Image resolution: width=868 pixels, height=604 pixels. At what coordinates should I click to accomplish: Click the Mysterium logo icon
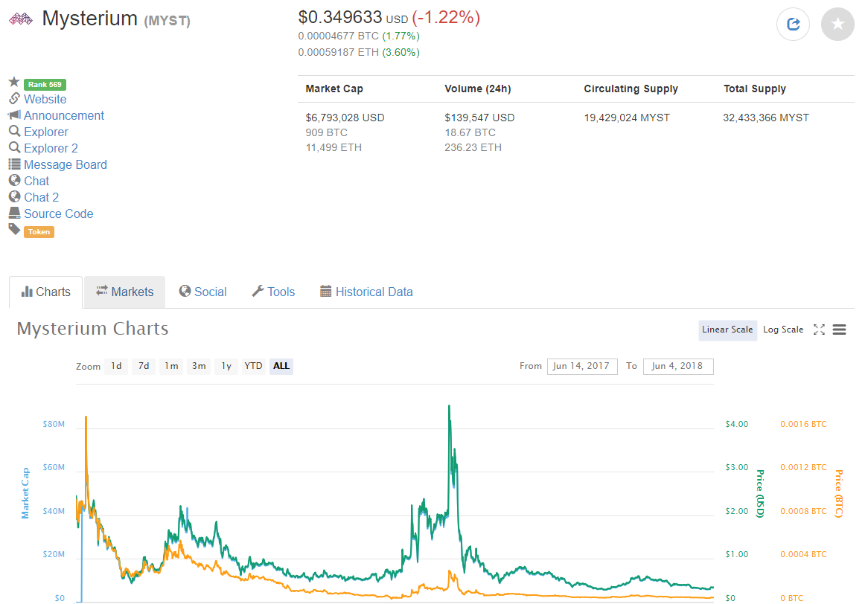[x=21, y=19]
